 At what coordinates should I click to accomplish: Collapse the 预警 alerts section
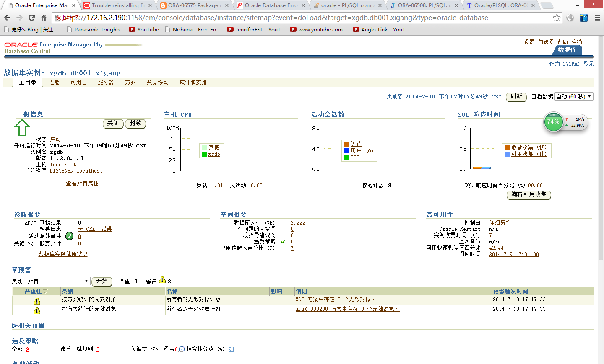click(x=15, y=270)
